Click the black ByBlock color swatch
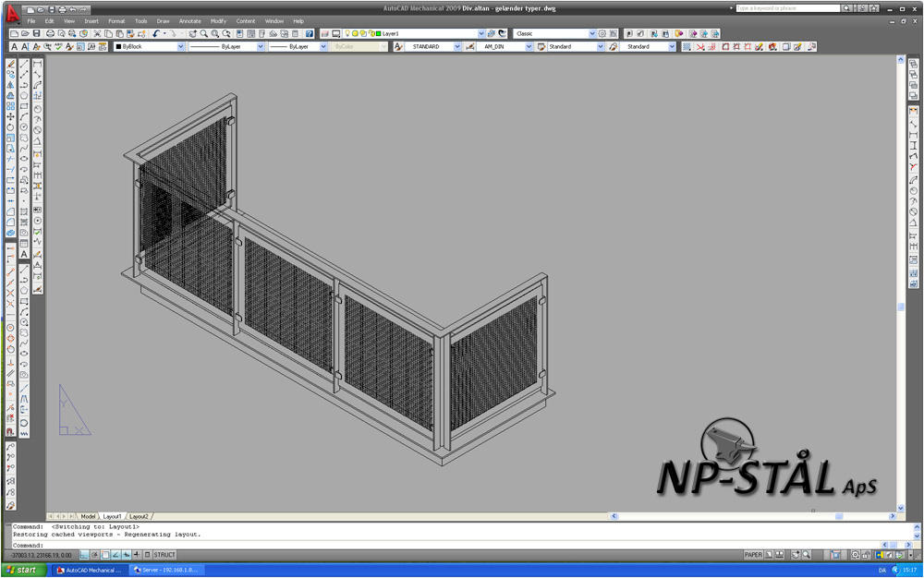The width and height of the screenshot is (924, 578). [x=118, y=46]
